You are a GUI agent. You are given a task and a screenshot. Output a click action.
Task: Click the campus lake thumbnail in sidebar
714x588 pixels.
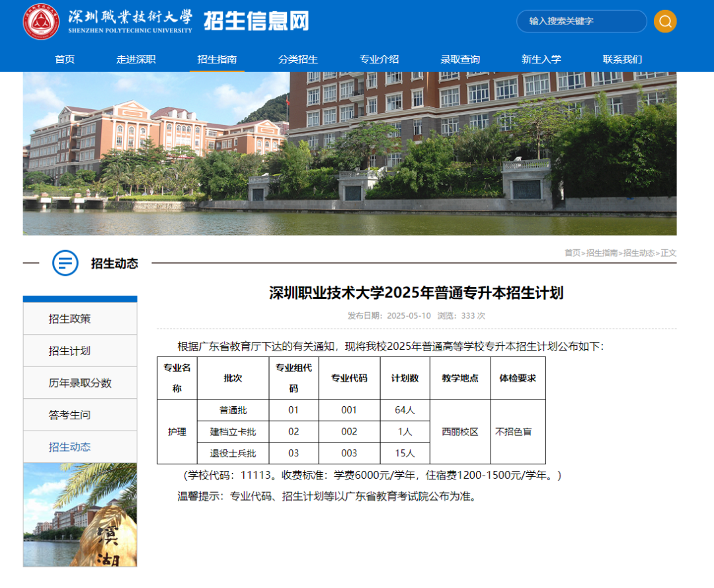pyautogui.click(x=80, y=515)
